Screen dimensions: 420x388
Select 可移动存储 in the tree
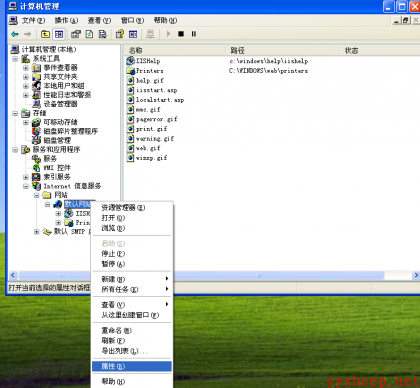[x=60, y=122]
